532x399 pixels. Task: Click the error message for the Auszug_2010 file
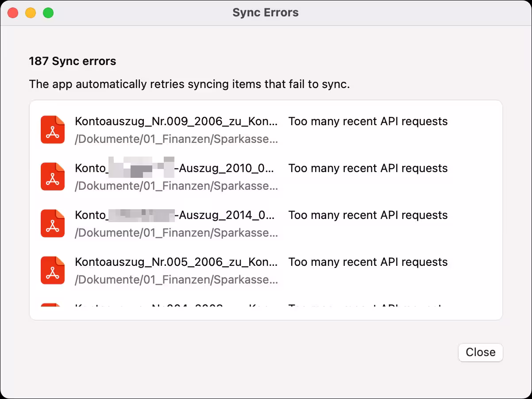(x=368, y=169)
